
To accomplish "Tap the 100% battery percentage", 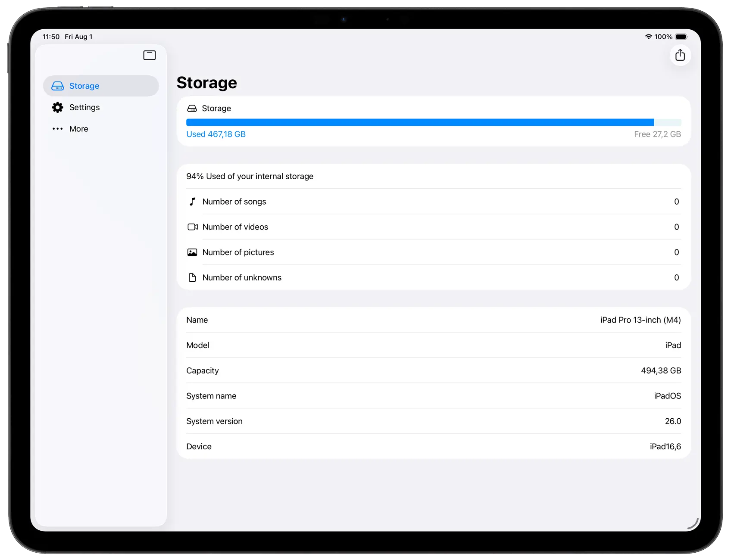I will (663, 37).
